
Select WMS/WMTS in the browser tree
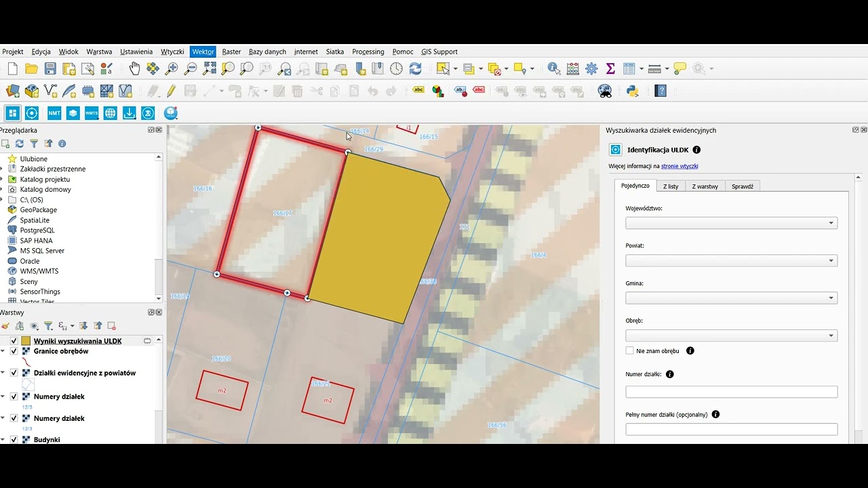point(39,271)
